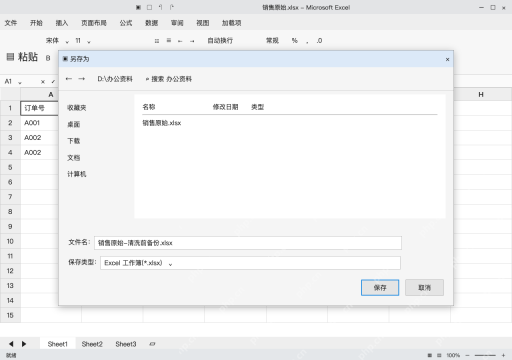This screenshot has width=512, height=360.
Task: Click the zoom out minus button
Action: pos(467,355)
